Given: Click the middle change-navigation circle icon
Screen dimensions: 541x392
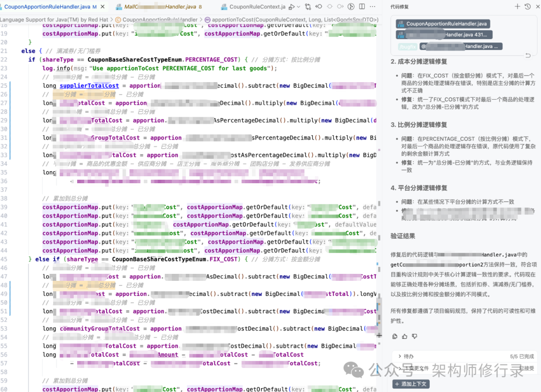Looking at the screenshot, I should tap(330, 7).
